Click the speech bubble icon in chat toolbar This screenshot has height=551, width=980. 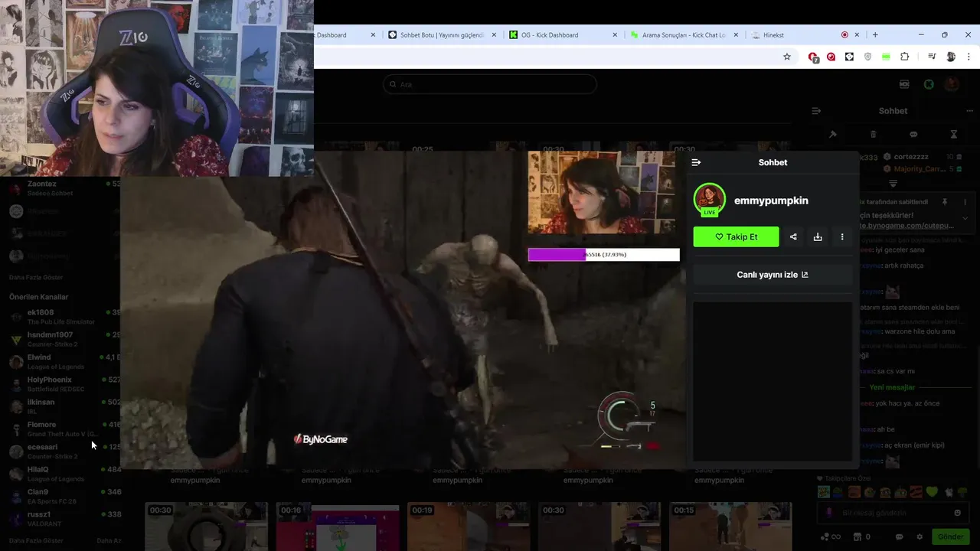[x=913, y=135]
